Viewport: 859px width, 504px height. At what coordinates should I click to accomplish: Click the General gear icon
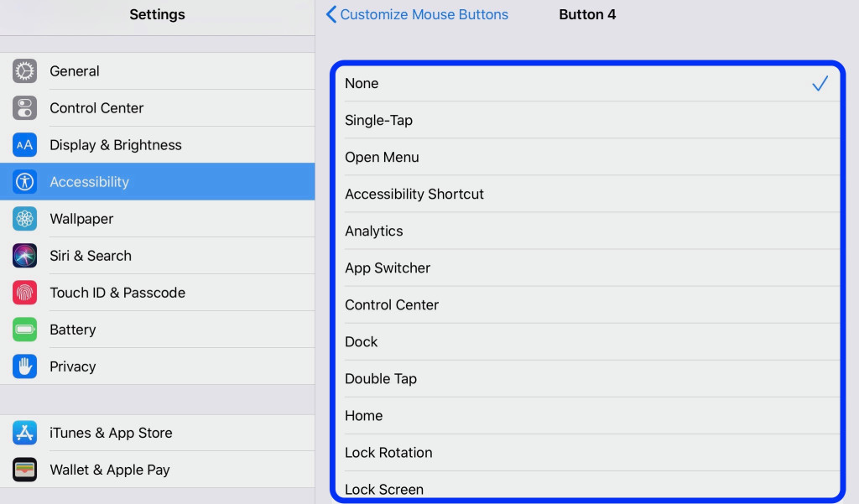point(25,71)
